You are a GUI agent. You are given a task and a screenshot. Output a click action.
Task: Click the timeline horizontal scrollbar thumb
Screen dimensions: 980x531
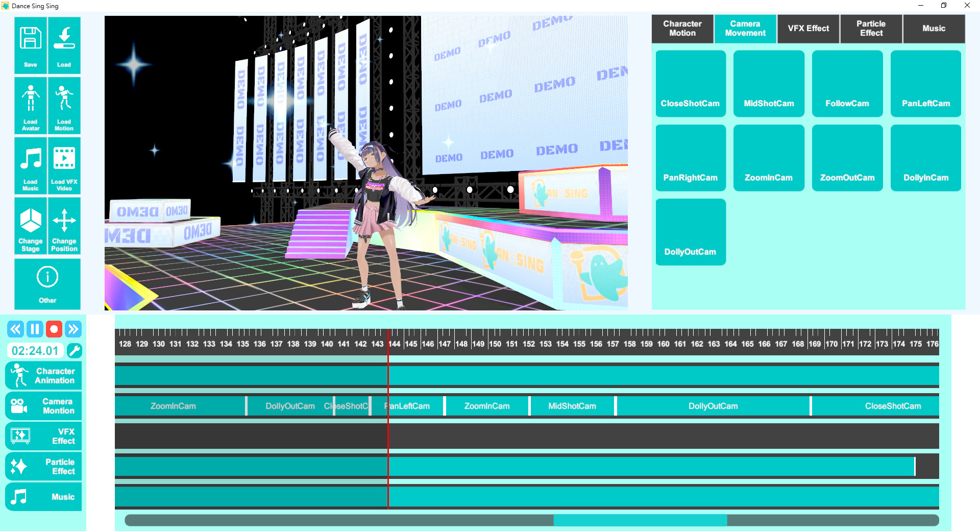640,520
